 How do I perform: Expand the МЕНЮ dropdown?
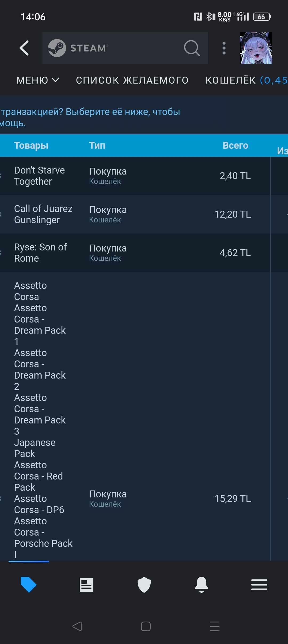[x=38, y=80]
